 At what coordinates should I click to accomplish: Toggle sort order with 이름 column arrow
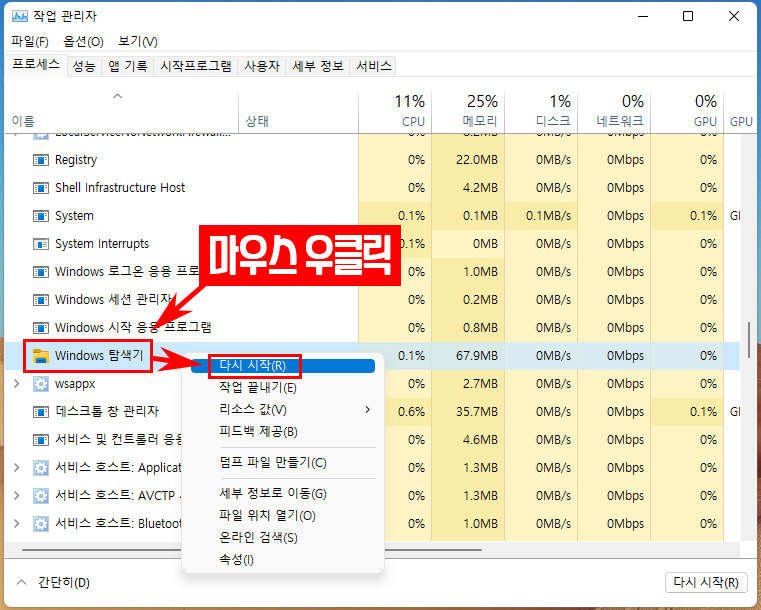pyautogui.click(x=117, y=96)
